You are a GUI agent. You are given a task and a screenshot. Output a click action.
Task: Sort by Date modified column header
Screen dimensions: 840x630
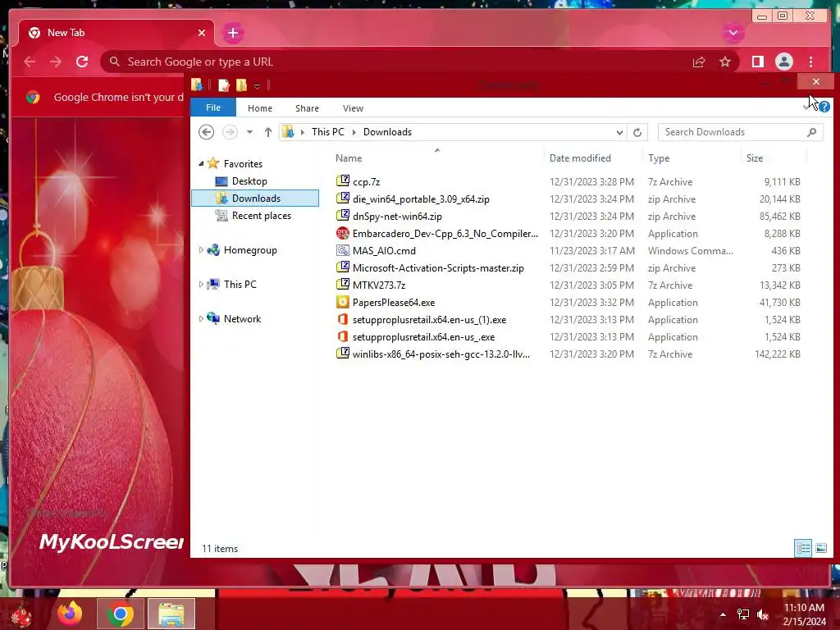(580, 158)
